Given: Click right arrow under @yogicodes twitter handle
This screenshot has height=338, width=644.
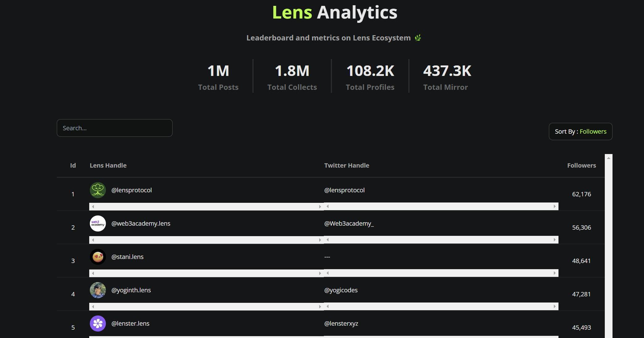Looking at the screenshot, I should click(x=554, y=306).
